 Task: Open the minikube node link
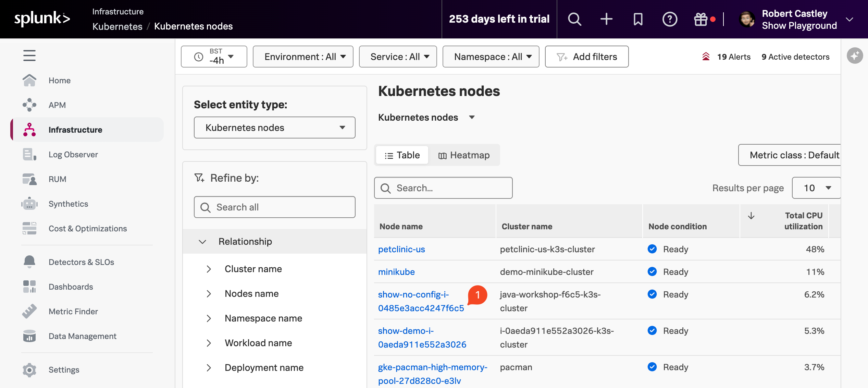(396, 272)
